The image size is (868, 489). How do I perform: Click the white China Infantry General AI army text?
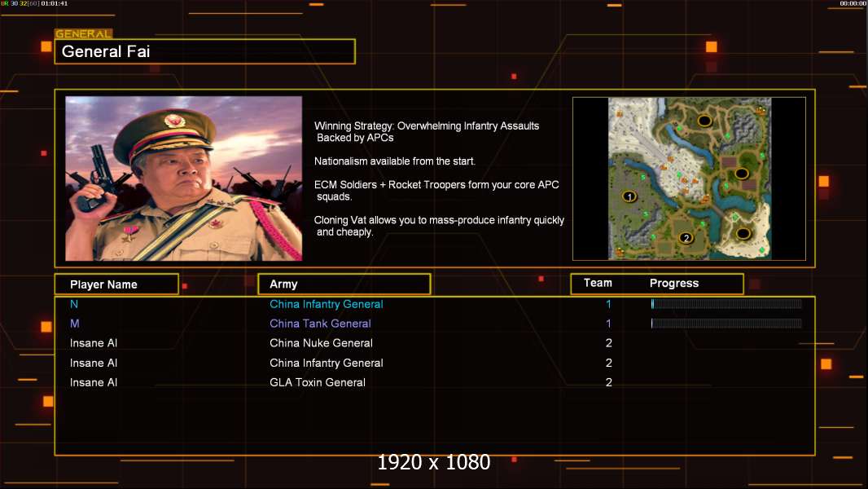click(x=326, y=363)
